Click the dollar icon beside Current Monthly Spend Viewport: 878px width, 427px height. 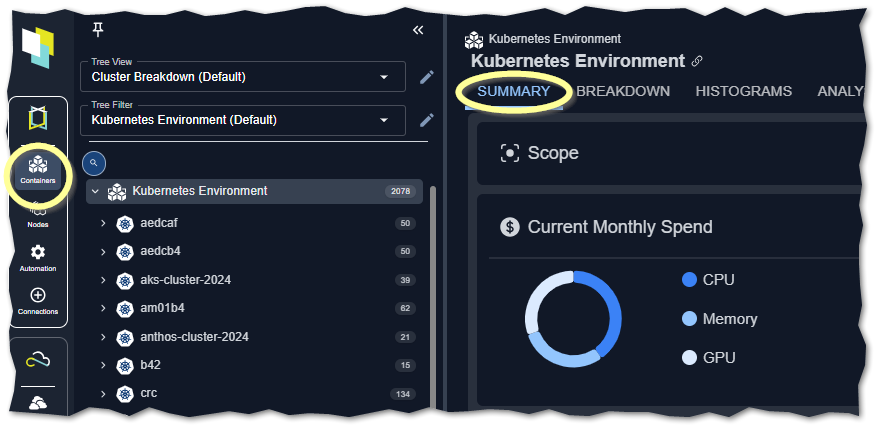pos(510,227)
